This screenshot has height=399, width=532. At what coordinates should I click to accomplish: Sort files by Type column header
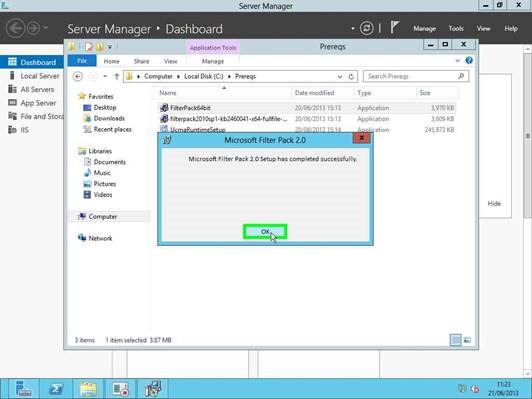(x=364, y=93)
